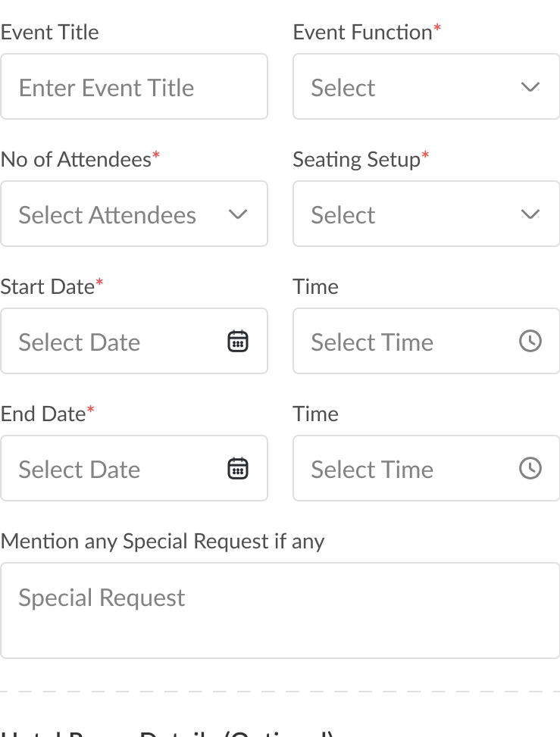Click the Start Date 'Select Date' field
The image size is (560, 737).
(x=114, y=342)
